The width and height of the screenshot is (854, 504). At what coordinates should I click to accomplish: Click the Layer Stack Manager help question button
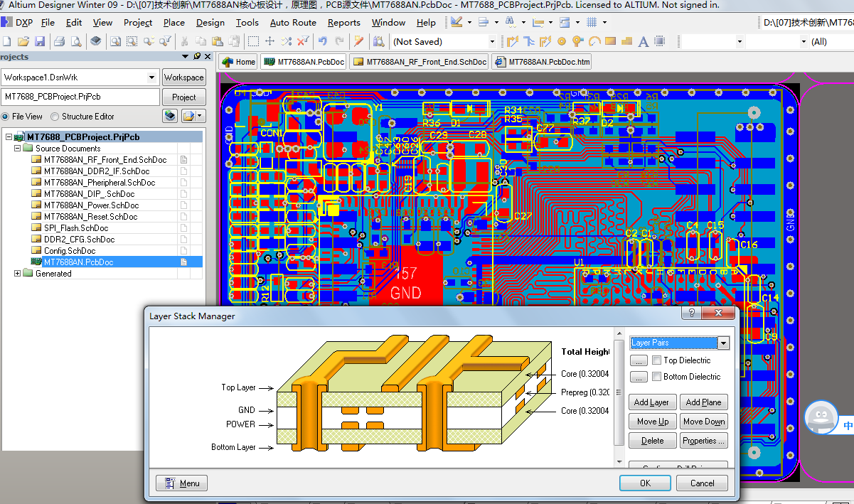(690, 313)
